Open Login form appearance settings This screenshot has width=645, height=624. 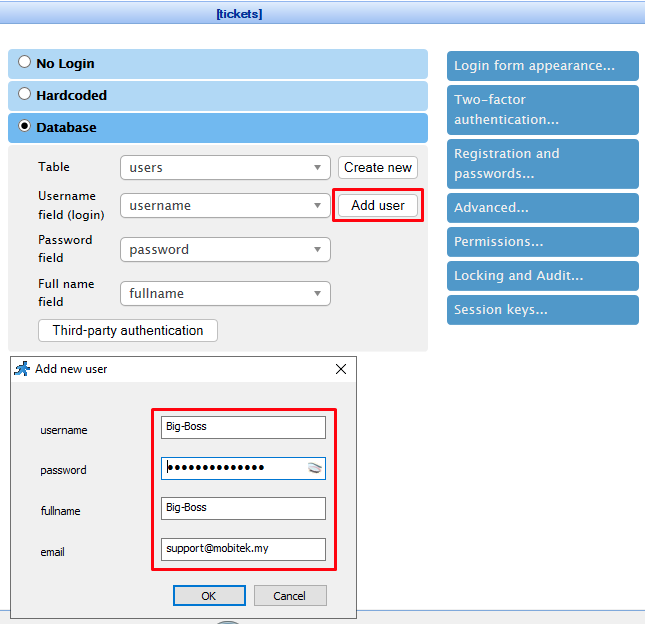coord(542,66)
